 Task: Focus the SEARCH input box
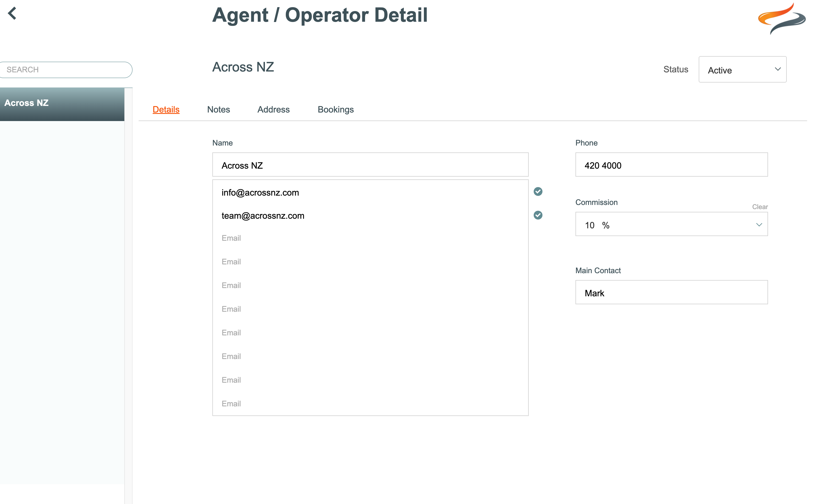coord(66,70)
